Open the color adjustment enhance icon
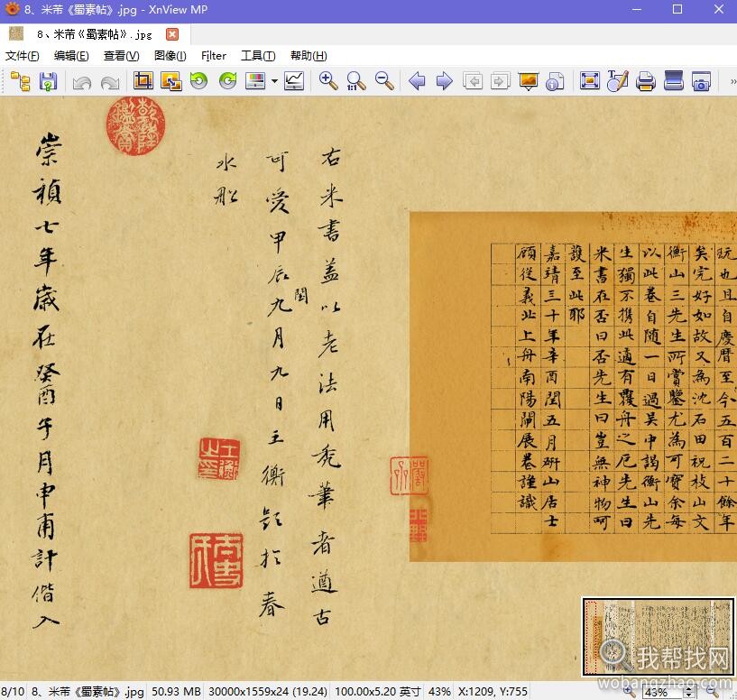Image resolution: width=737 pixels, height=700 pixels. [x=255, y=81]
